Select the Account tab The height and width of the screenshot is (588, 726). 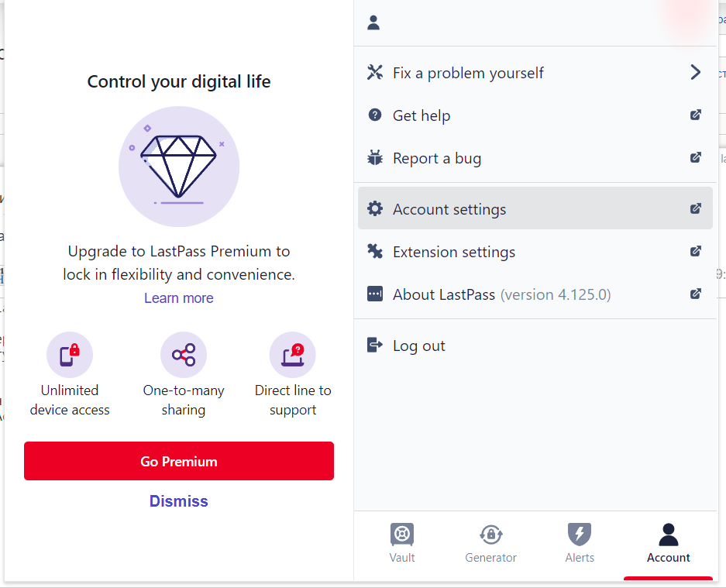pyautogui.click(x=668, y=542)
